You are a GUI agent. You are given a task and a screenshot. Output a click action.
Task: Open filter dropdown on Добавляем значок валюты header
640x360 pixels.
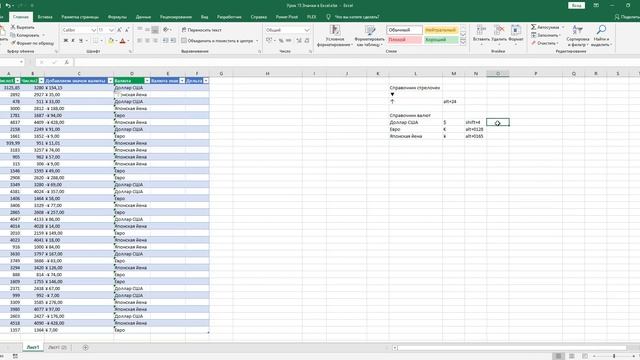(x=110, y=81)
